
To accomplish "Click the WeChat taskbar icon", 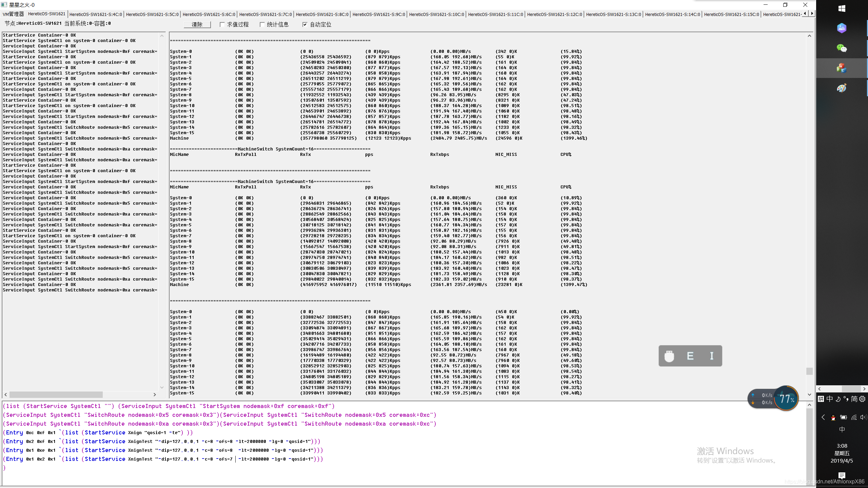I will tap(842, 48).
